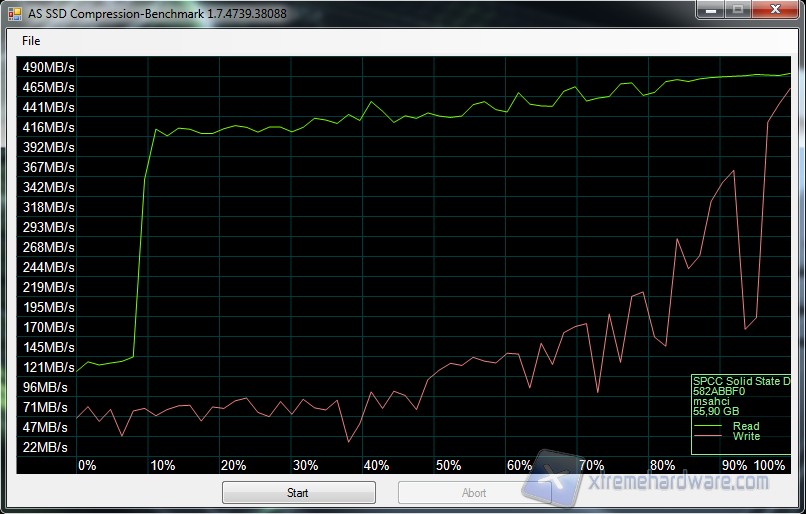
Task: Open the File menu
Action: (31, 41)
